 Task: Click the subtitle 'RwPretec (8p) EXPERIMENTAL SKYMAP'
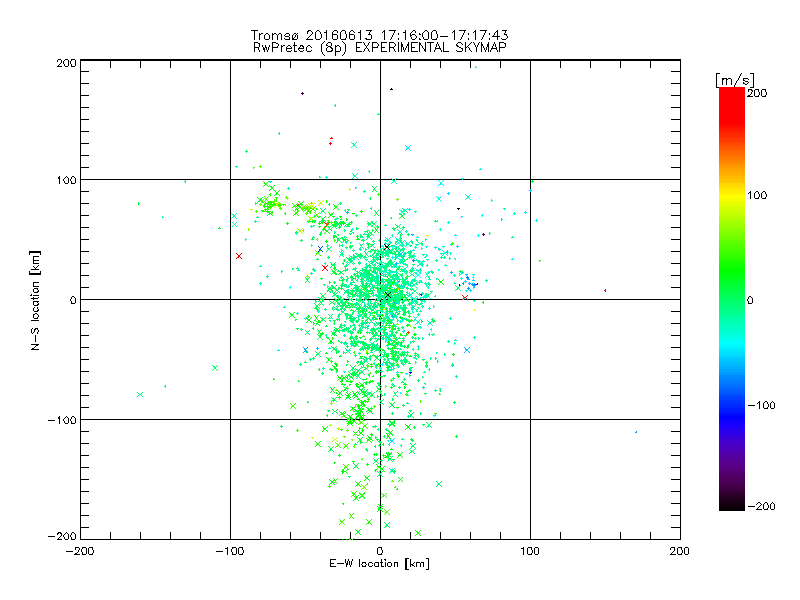pos(379,48)
